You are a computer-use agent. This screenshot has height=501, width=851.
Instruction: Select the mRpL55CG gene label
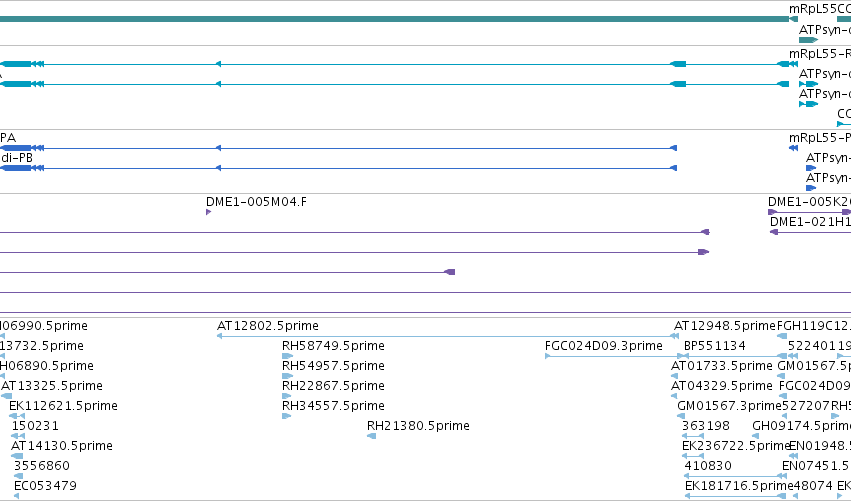click(820, 9)
